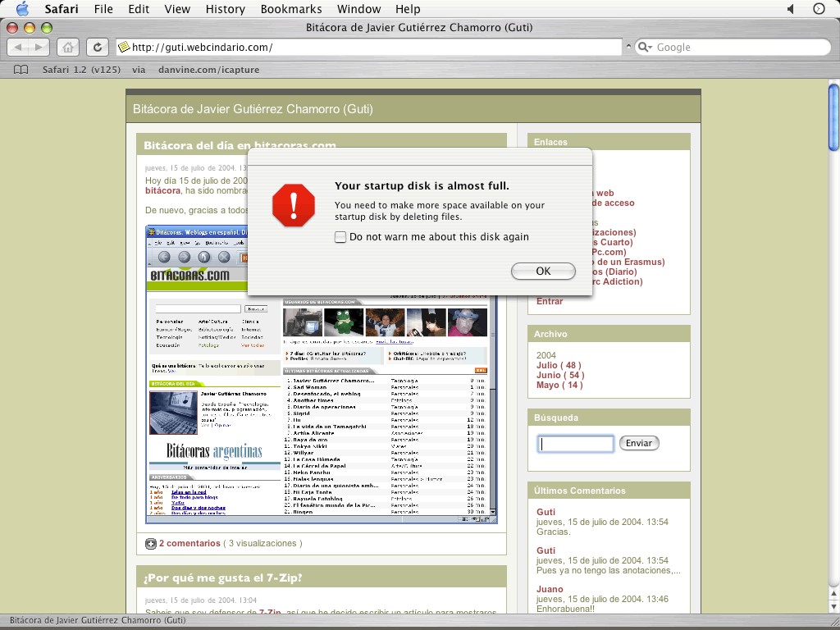Click the address field showing guti.webcindario.com
This screenshot has height=630, width=840.
[369, 47]
